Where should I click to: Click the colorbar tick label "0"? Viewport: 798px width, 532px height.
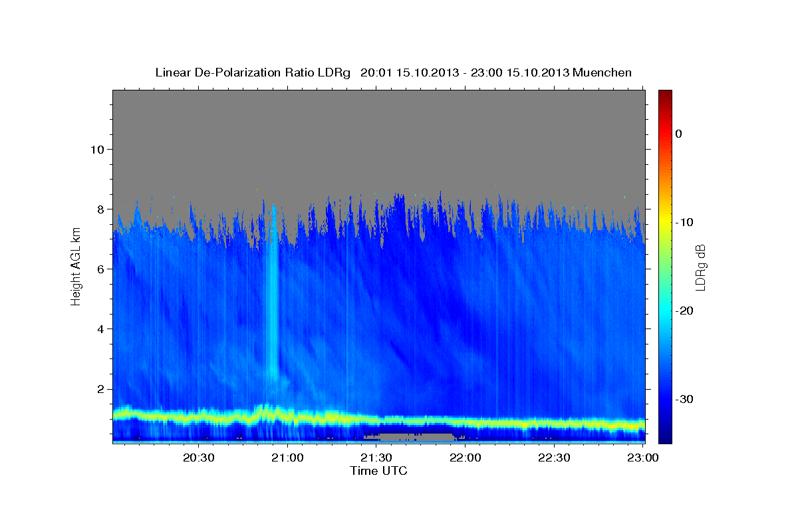click(x=678, y=134)
